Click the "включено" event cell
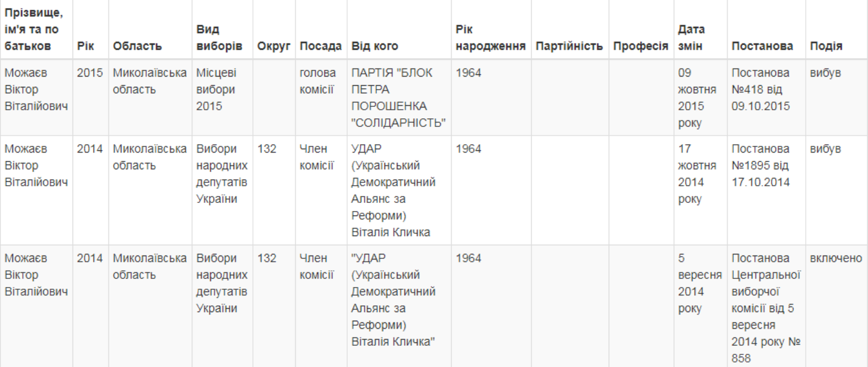Viewport: 868px width, 367px height. click(835, 258)
